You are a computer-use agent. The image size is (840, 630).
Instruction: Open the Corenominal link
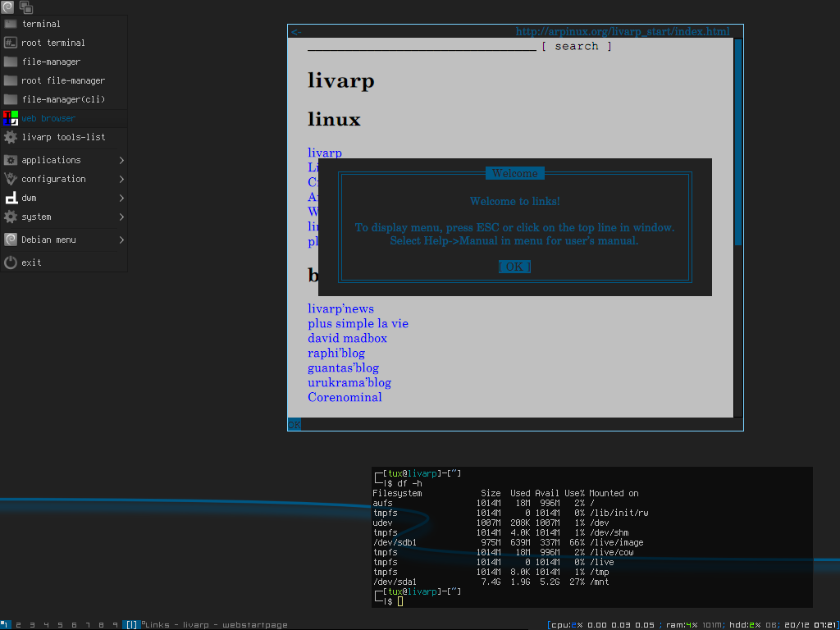[x=345, y=397]
